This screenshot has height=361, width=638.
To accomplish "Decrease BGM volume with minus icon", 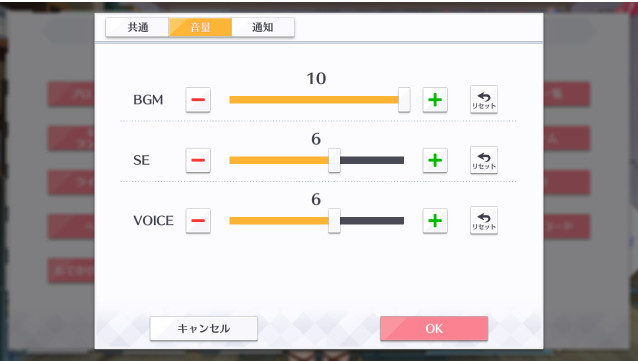I will (198, 100).
